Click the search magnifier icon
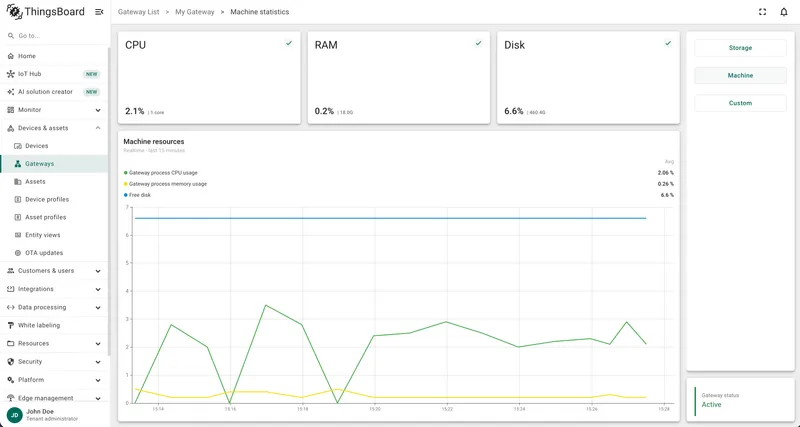This screenshot has height=427, width=800. [x=11, y=36]
